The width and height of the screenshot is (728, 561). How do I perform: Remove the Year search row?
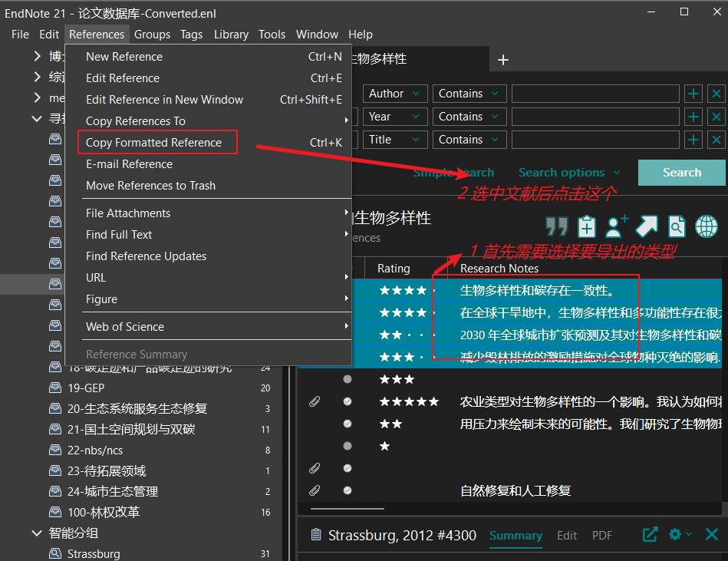716,117
